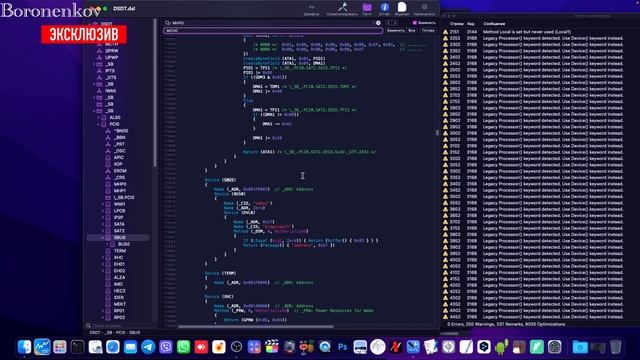
Task: Select MHP1 in the device tree
Action: 120,191
